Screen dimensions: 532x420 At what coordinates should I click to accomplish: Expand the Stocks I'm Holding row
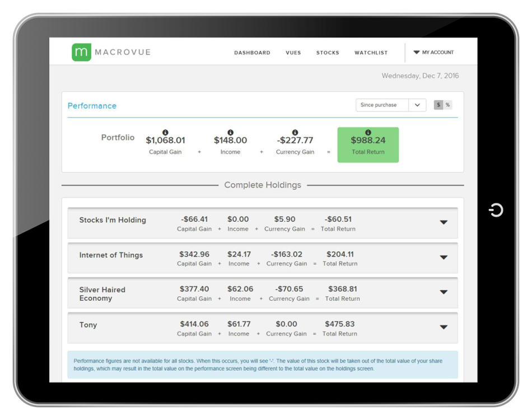[x=444, y=222]
